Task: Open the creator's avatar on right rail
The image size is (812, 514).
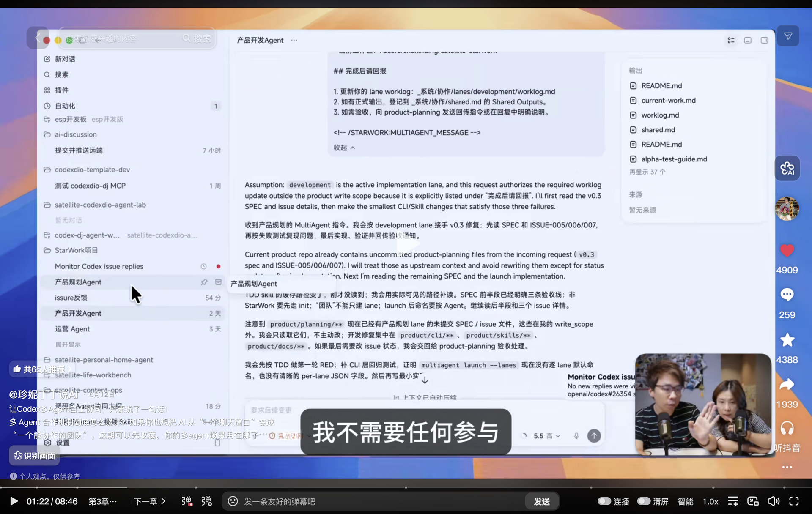Action: (787, 208)
